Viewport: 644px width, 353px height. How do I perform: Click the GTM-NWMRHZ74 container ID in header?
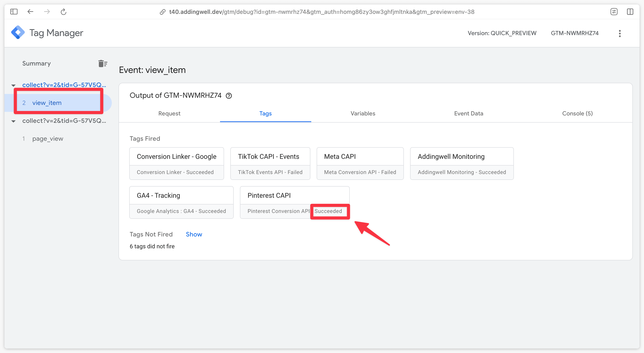tap(574, 33)
